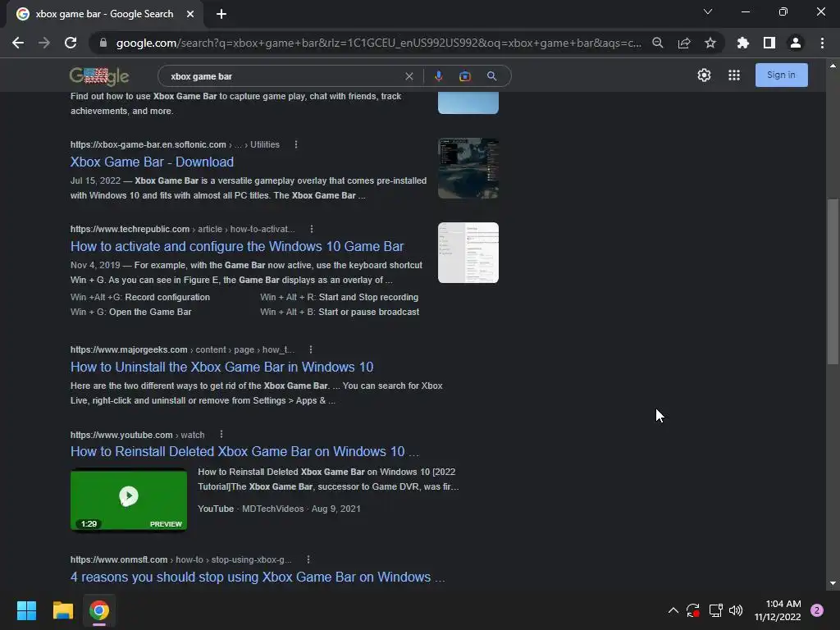This screenshot has height=630, width=840.
Task: Open the taskbar clock showing 1:04 AM
Action: point(778,610)
